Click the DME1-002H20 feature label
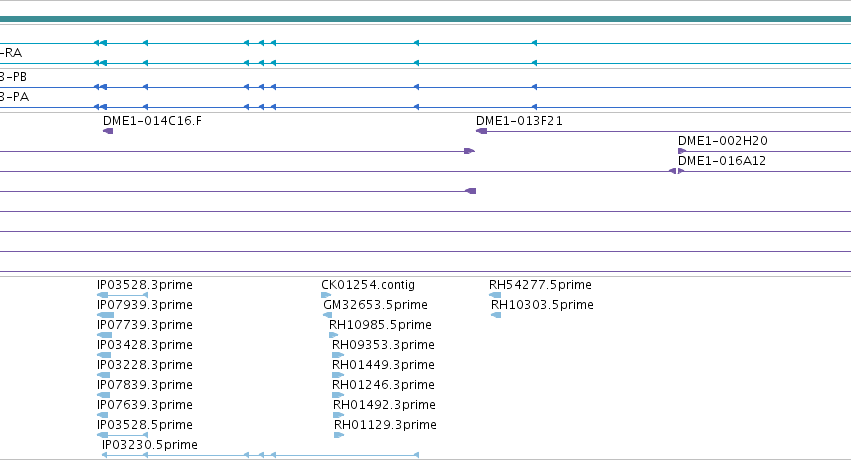Viewport: 851px width, 460px height. pyautogui.click(x=722, y=140)
